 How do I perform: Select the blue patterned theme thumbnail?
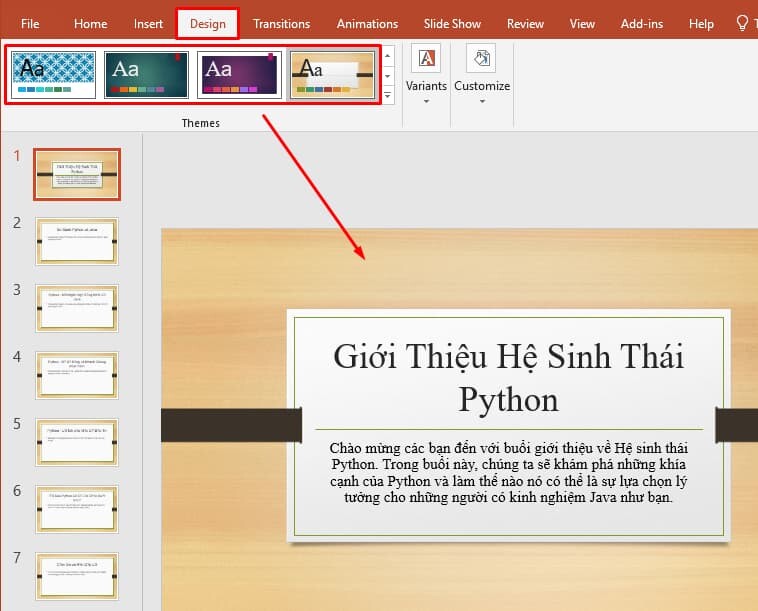point(54,74)
